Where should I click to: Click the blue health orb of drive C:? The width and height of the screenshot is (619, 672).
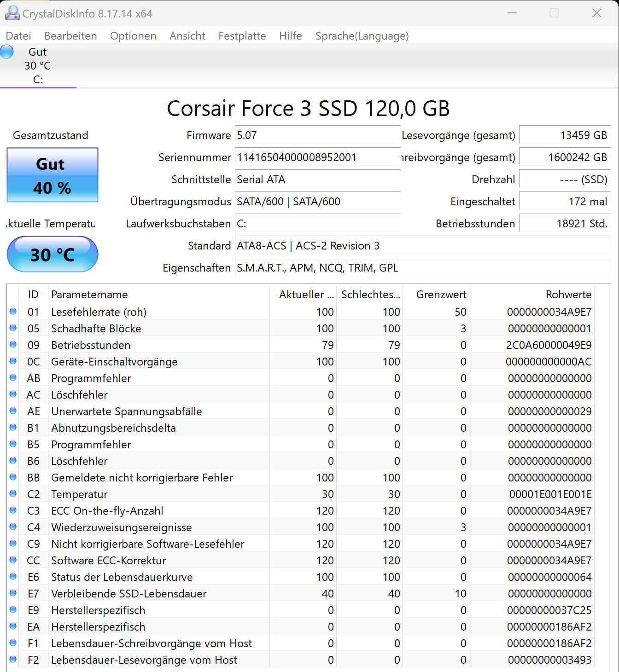[7, 52]
